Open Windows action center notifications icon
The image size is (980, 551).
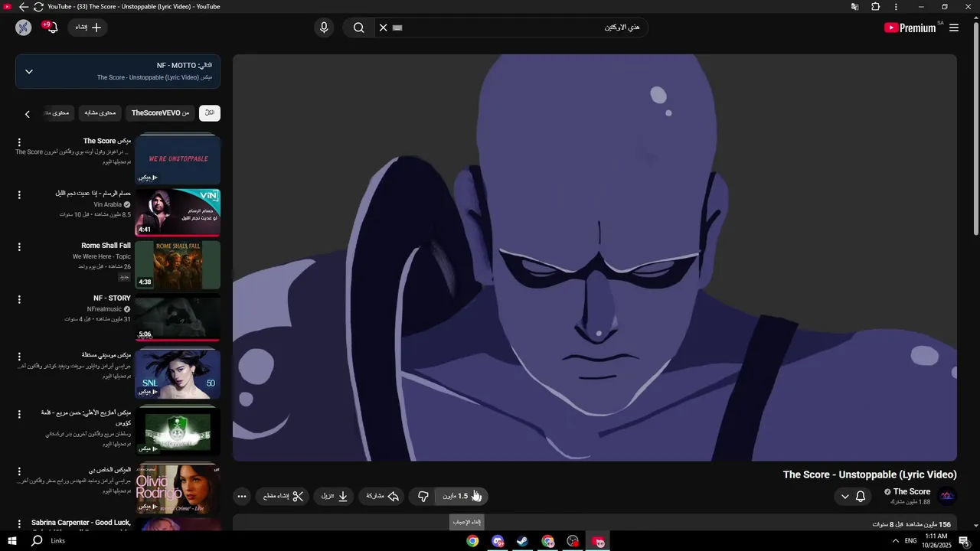(x=964, y=541)
